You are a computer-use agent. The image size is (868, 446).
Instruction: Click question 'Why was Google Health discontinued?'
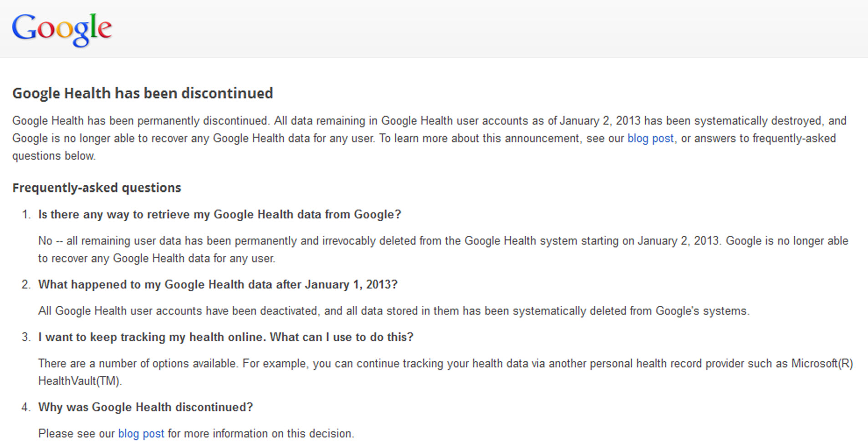[x=145, y=407]
